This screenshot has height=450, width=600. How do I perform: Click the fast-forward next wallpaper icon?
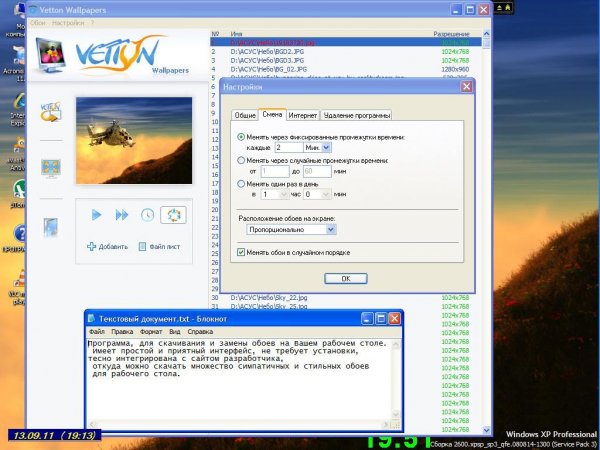[x=122, y=215]
